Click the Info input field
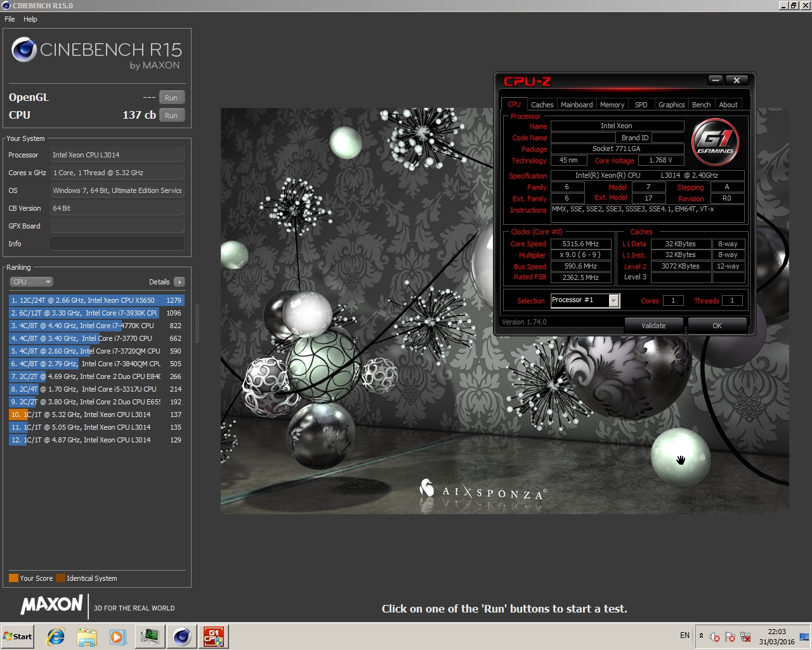 point(117,244)
